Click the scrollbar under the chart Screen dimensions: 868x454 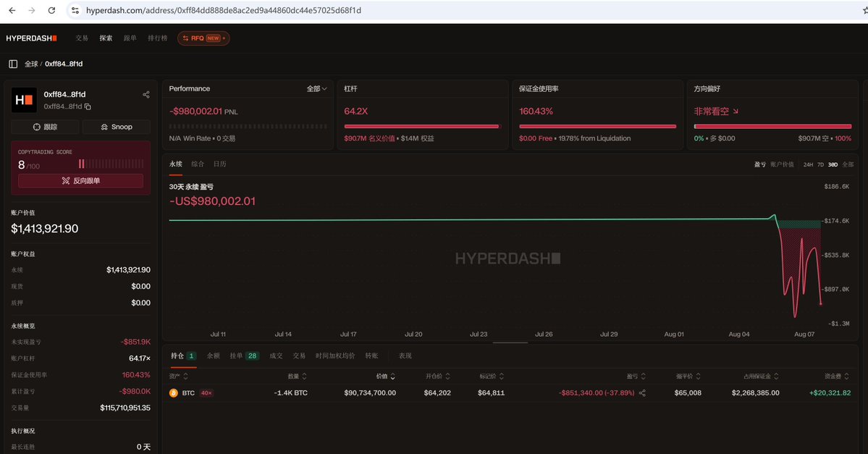[x=510, y=342]
